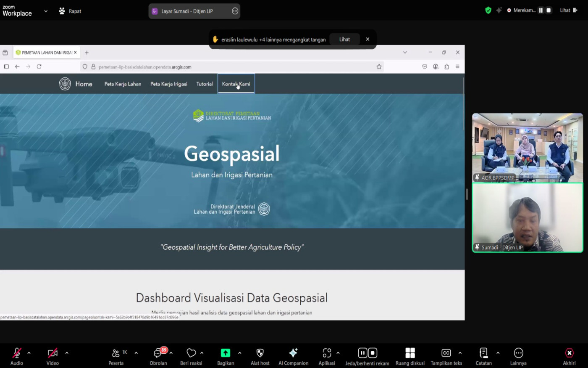Open the Zoom Workplace dropdown chevron
Image resolution: width=588 pixels, height=368 pixels.
tap(46, 11)
